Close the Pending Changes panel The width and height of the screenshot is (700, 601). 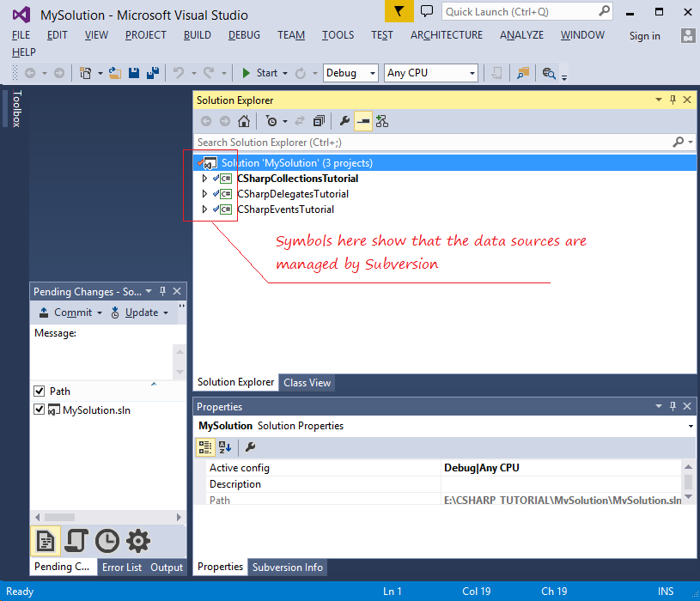coord(177,291)
